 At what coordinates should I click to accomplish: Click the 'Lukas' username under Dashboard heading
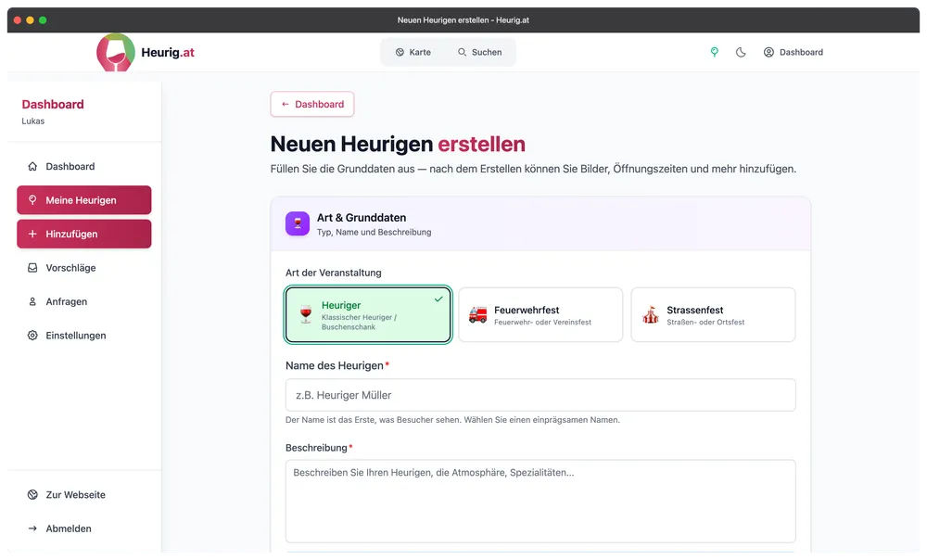(33, 121)
